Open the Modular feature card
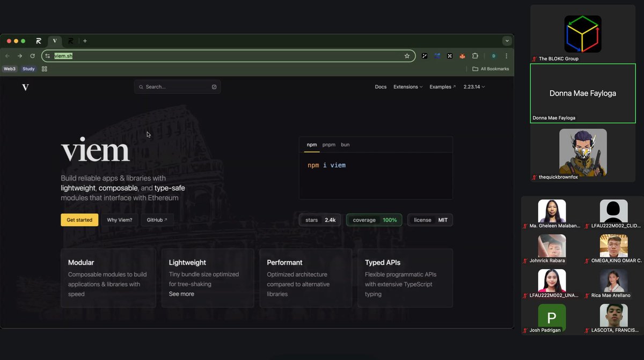 pos(108,278)
